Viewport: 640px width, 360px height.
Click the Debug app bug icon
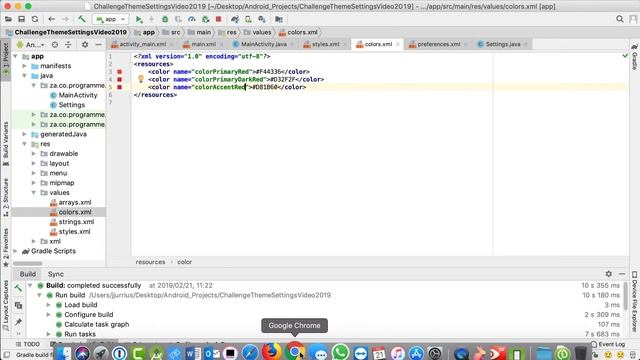(165, 19)
